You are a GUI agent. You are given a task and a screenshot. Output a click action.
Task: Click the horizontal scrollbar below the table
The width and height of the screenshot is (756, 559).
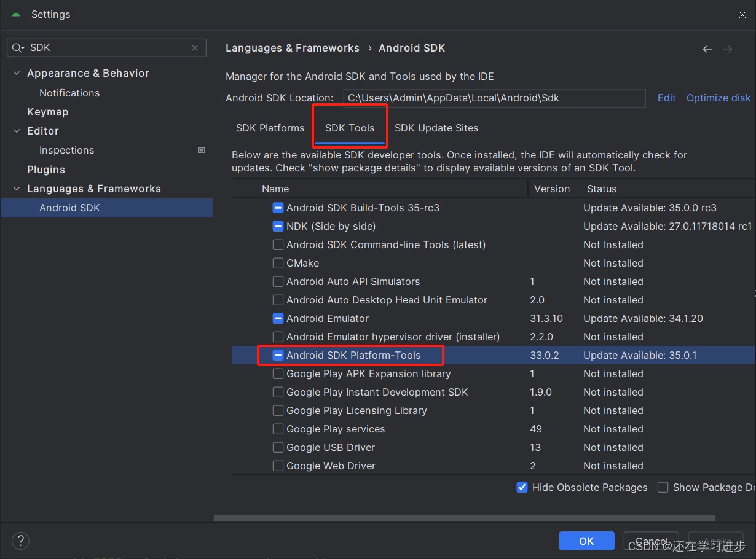pyautogui.click(x=465, y=518)
